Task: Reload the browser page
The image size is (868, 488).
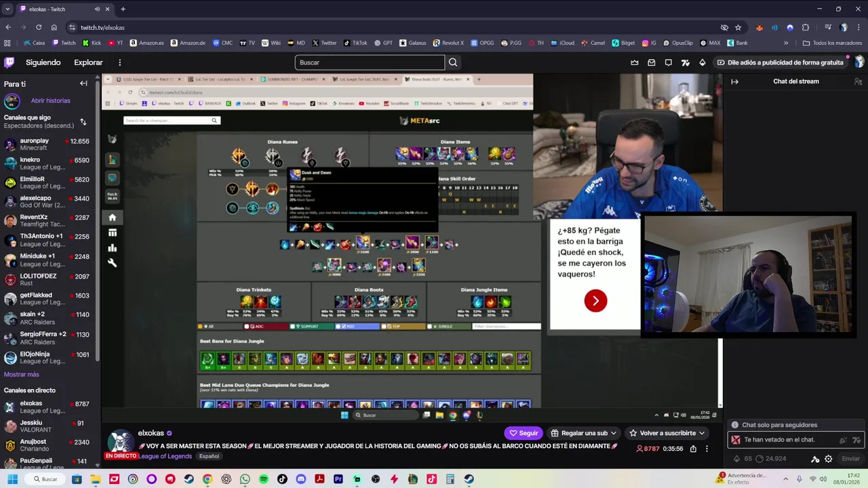Action: pos(39,27)
